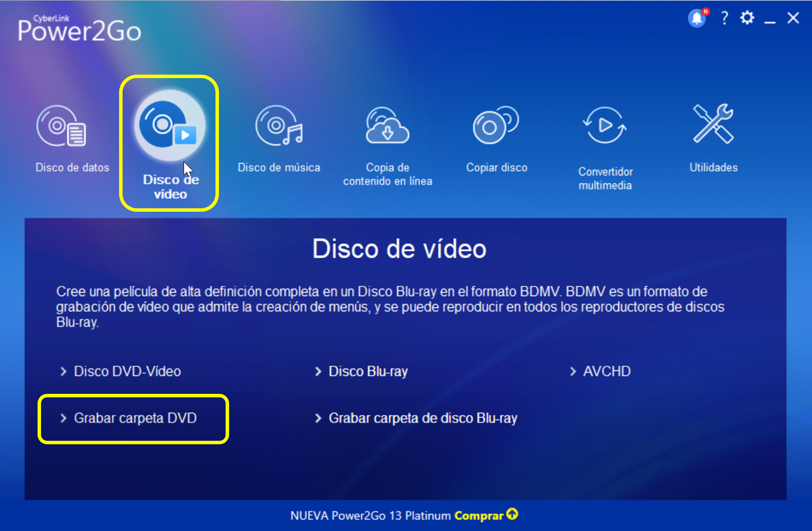This screenshot has height=531, width=812.
Task: Close the Power2Go window
Action: 793,18
